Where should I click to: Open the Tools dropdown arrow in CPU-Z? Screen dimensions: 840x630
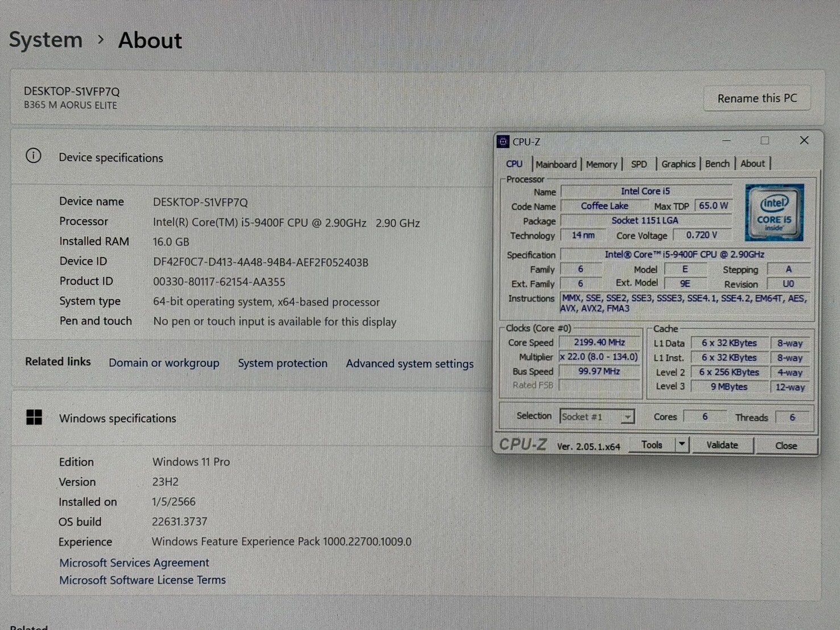click(682, 445)
